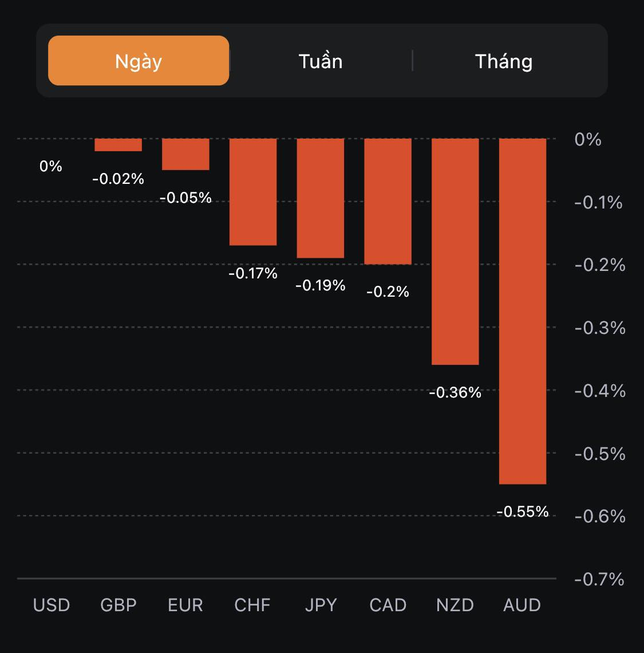This screenshot has width=644, height=653.
Task: Tap the CAD axis label
Action: pos(388,605)
